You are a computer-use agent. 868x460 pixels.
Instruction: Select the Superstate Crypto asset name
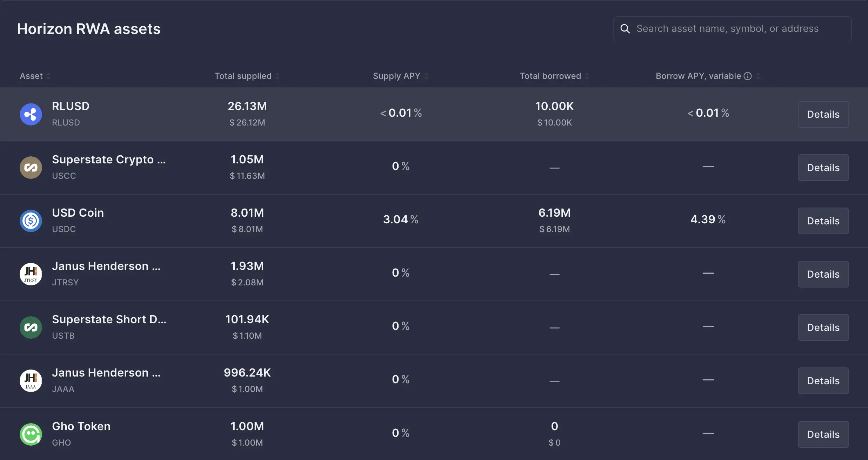click(109, 160)
